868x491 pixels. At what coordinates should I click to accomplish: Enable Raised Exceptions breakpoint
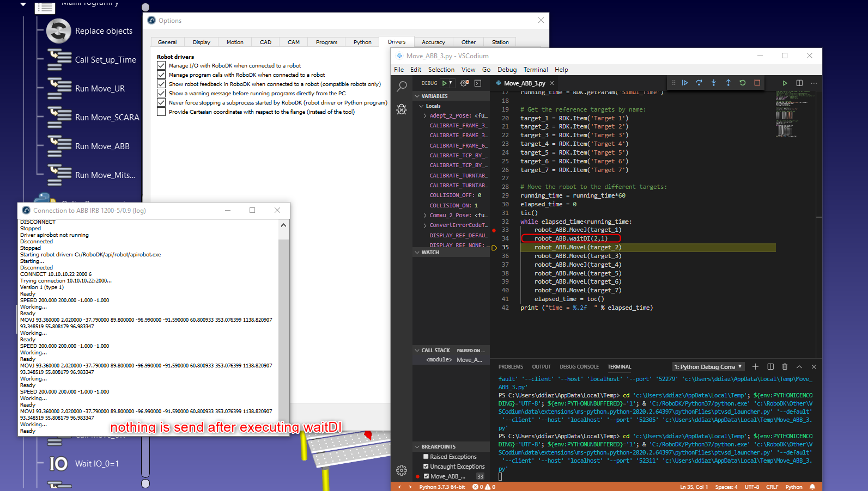click(426, 457)
